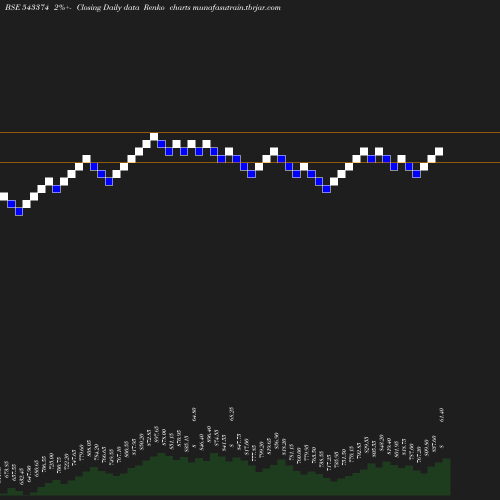Screen dimensions: 500x500
Task: Click the last white Renko brick on the right
Action: click(439, 151)
